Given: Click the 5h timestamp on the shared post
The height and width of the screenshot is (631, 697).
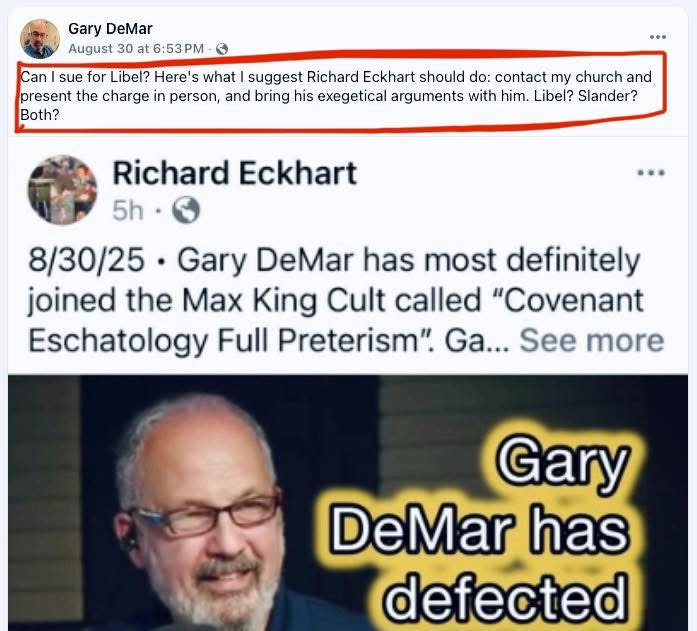Looking at the screenshot, I should (x=128, y=210).
